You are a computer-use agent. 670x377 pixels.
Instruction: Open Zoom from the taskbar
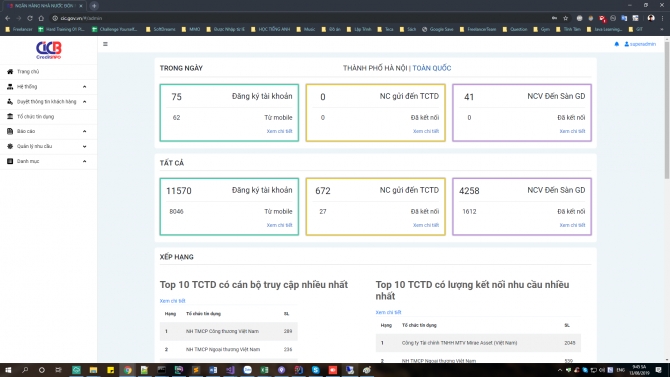[x=247, y=370]
